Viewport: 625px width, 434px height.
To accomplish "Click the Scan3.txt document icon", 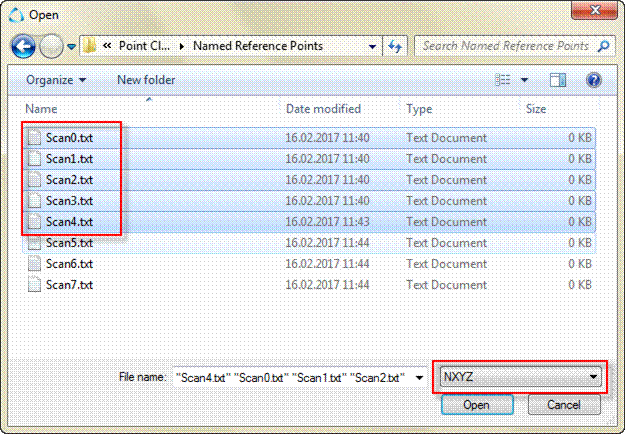I will tap(34, 200).
